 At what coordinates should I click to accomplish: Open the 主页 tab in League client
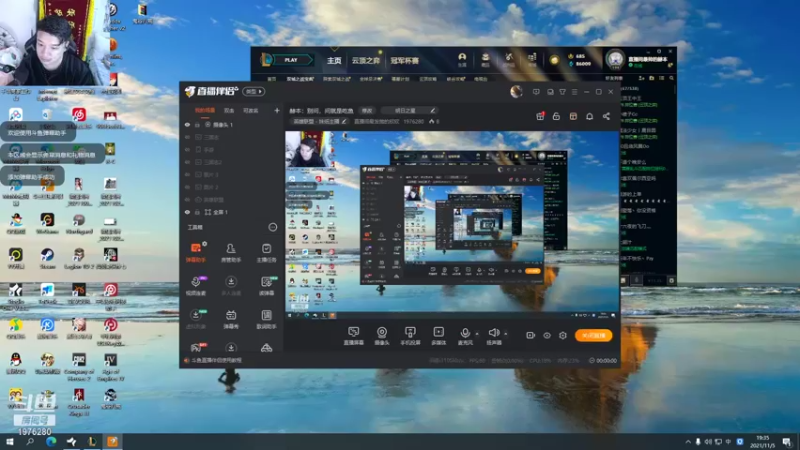coord(334,61)
